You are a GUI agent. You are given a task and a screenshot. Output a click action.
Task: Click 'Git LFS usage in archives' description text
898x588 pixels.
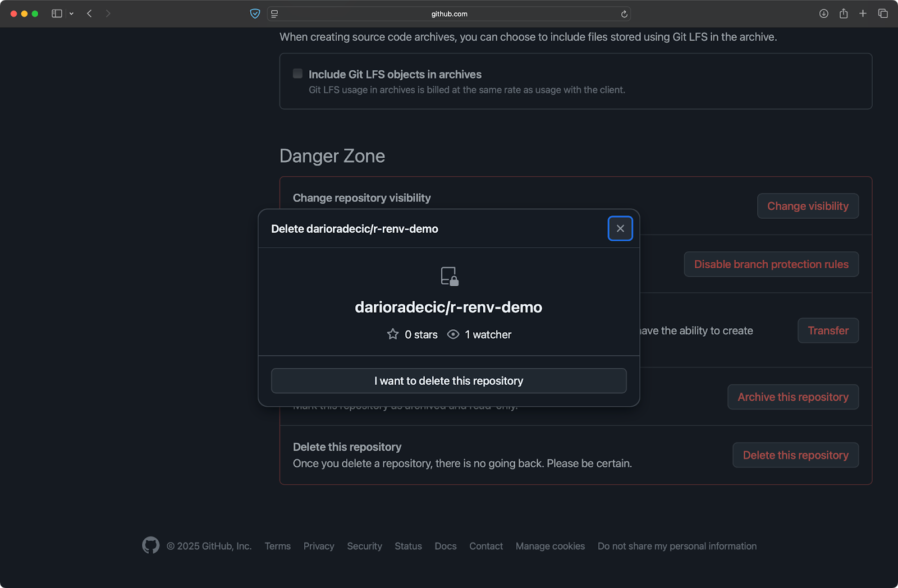coord(467,90)
